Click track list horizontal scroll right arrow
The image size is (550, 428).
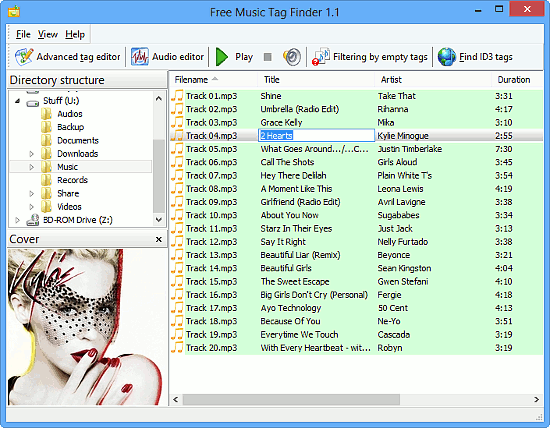click(x=537, y=399)
